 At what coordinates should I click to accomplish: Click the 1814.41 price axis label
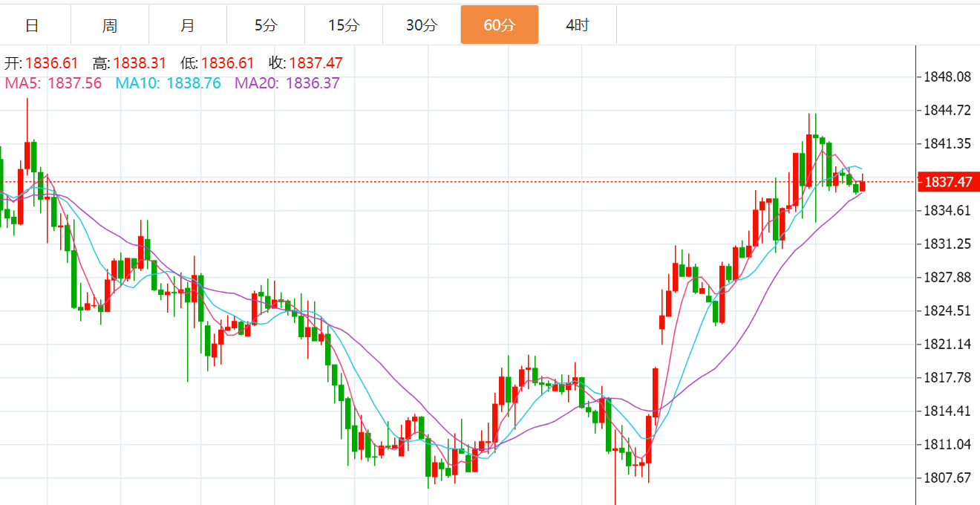tap(947, 411)
